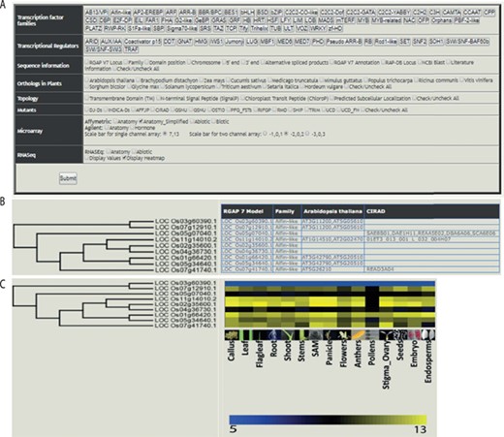Image resolution: width=504 pixels, height=437 pixels.
Task: Select the Panicle tissue thumbnail icon
Action: pyautogui.click(x=330, y=334)
